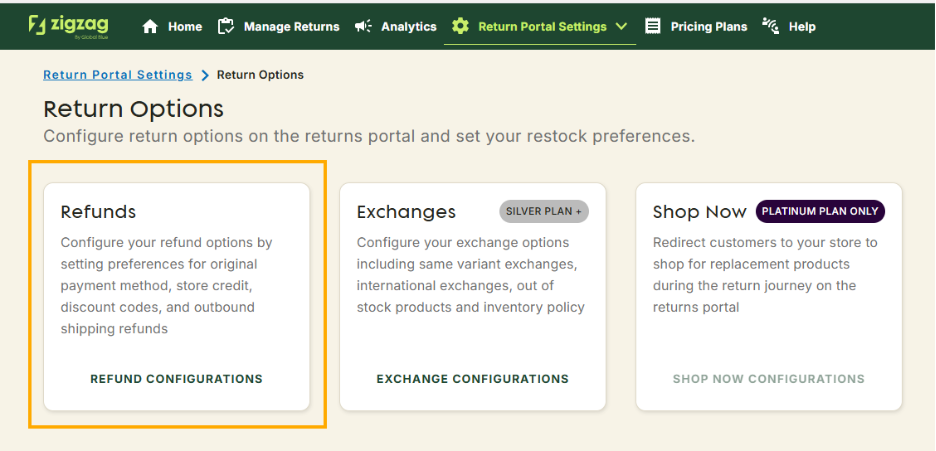Click the Manage Returns clipboard icon
This screenshot has width=936, height=451.
[x=226, y=27]
